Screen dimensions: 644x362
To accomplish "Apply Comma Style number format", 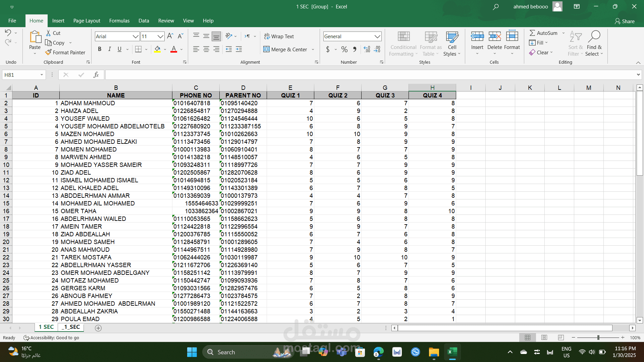I will point(355,50).
